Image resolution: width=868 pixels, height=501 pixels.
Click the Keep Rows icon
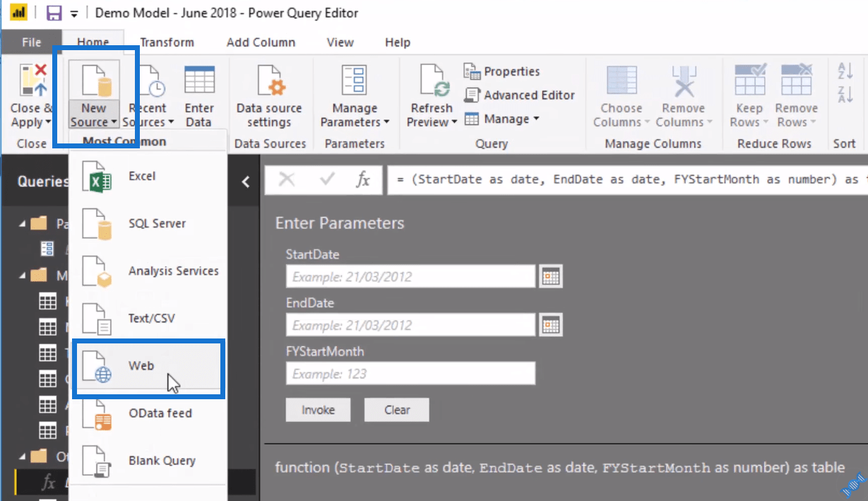[x=750, y=79]
